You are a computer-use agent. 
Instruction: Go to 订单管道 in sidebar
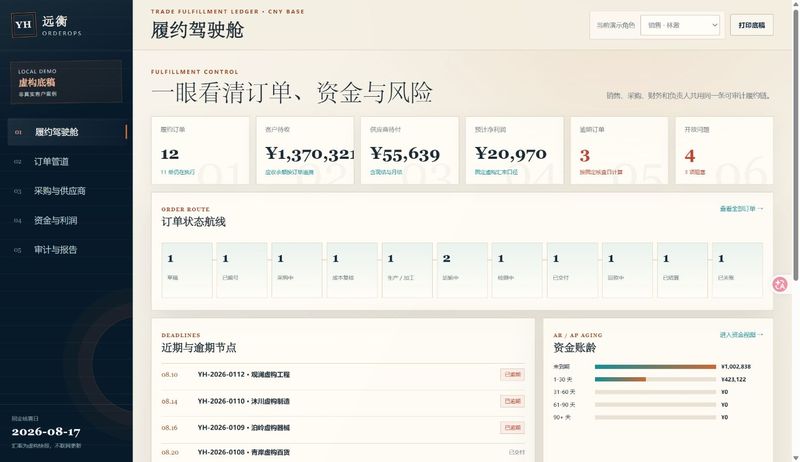pyautogui.click(x=67, y=162)
